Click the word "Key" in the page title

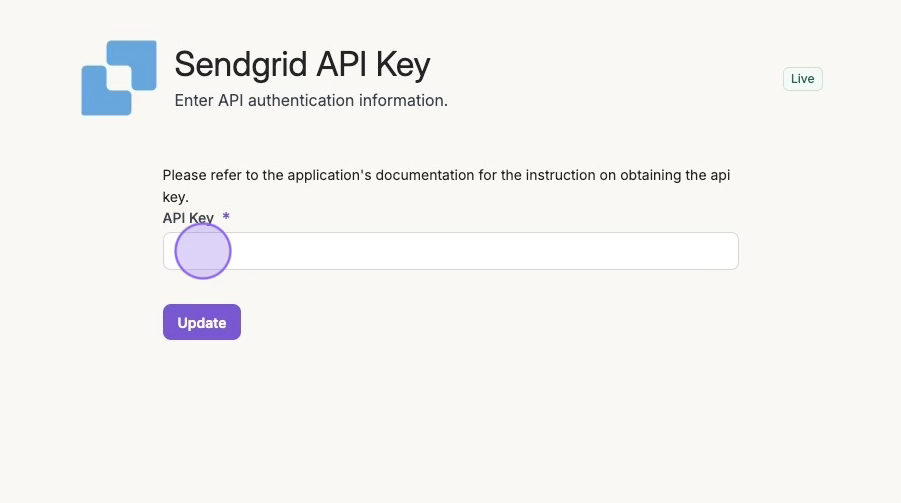[x=403, y=65]
